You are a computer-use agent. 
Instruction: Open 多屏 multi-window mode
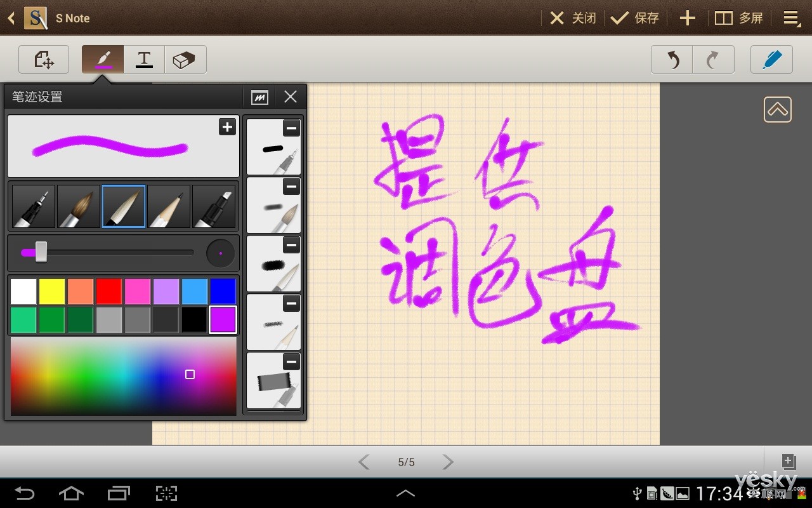739,18
